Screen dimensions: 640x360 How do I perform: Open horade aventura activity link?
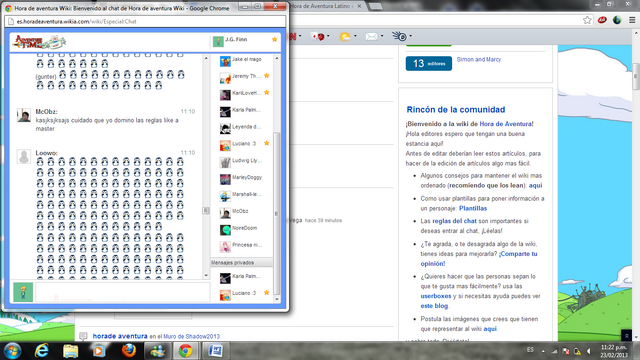click(x=120, y=336)
